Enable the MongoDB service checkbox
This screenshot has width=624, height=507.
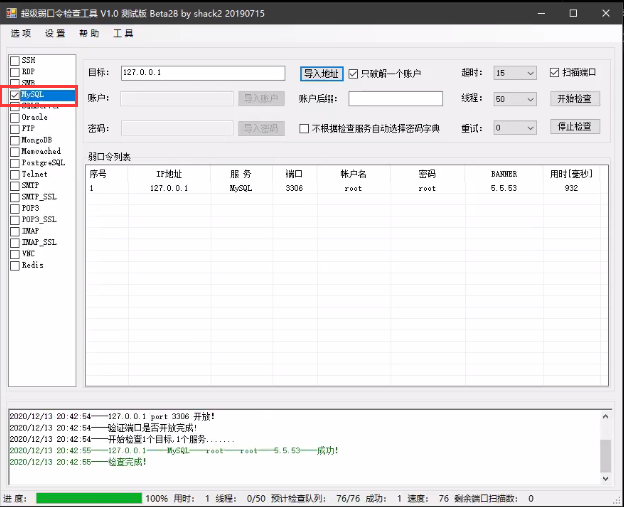(x=15, y=140)
